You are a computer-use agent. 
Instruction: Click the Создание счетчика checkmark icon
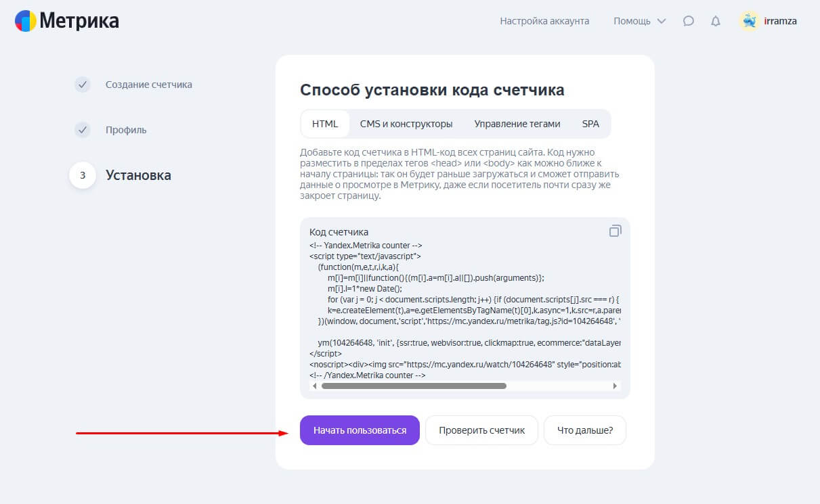pyautogui.click(x=82, y=85)
